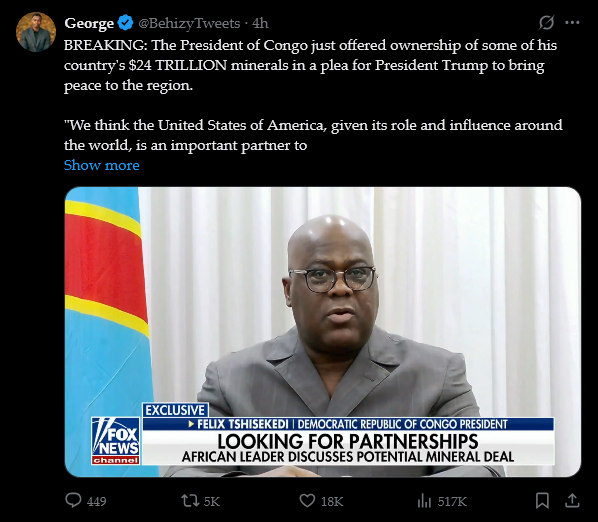598x522 pixels.
Task: Open the 4h timestamp link
Action: [260, 23]
